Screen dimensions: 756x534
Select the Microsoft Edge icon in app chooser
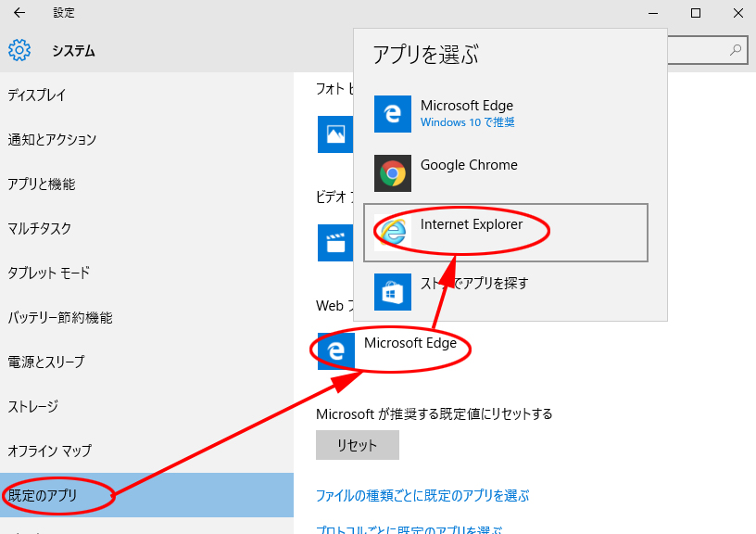pos(393,114)
